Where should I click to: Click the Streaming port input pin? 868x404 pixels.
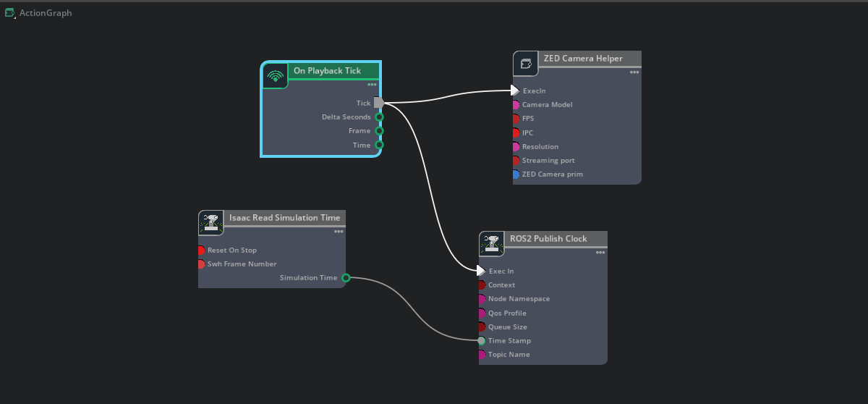tap(515, 161)
